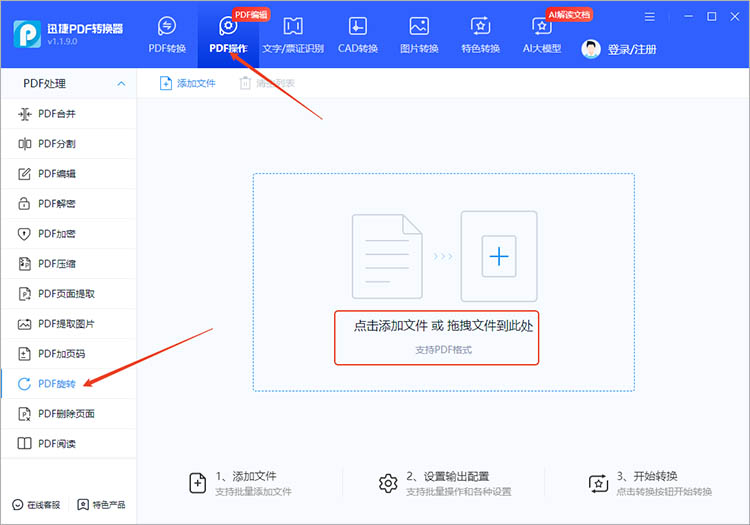Click the PDF提取图片 image icon
The height and width of the screenshot is (525, 750).
[x=24, y=324]
